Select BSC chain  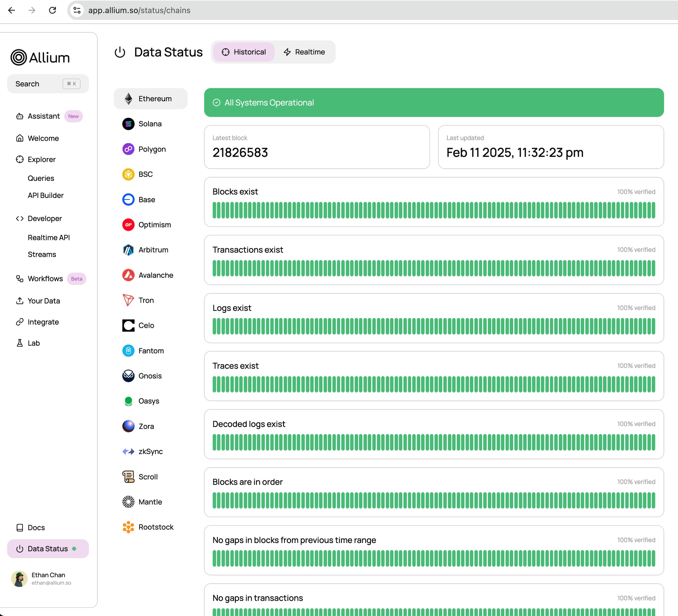[150, 174]
